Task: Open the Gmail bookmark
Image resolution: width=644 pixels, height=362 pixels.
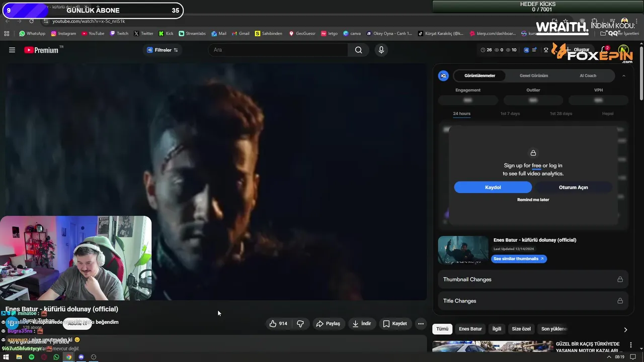Action: click(240, 34)
